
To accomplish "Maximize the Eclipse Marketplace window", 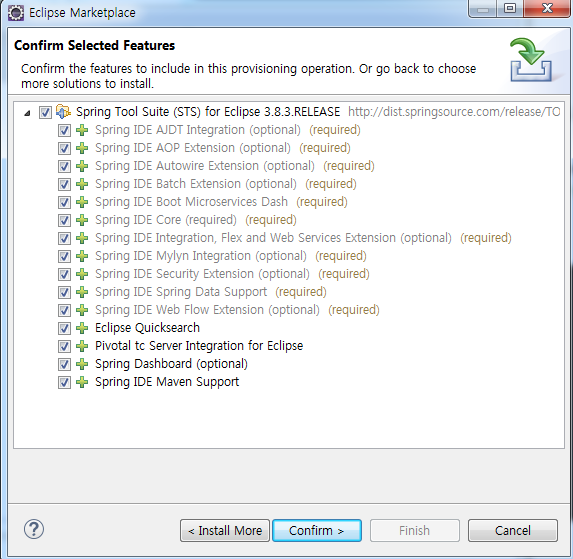I will click(x=510, y=8).
